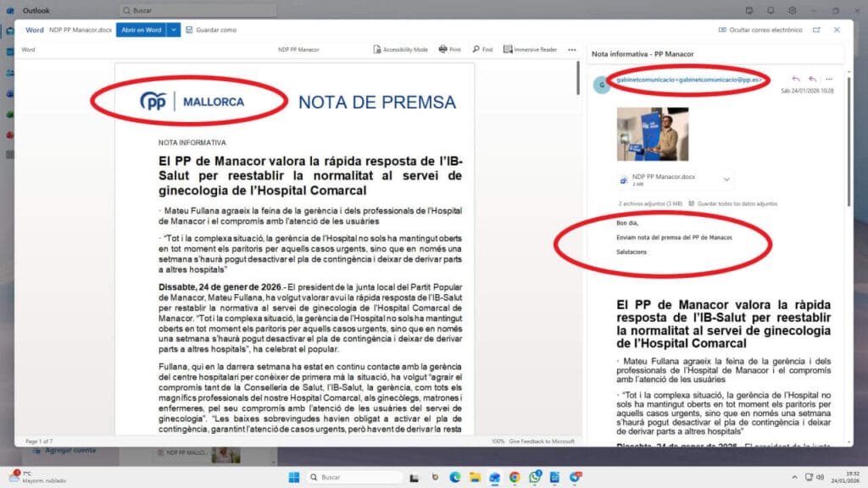Click the Print icon in document toolbar
The image size is (868, 488).
(x=449, y=50)
